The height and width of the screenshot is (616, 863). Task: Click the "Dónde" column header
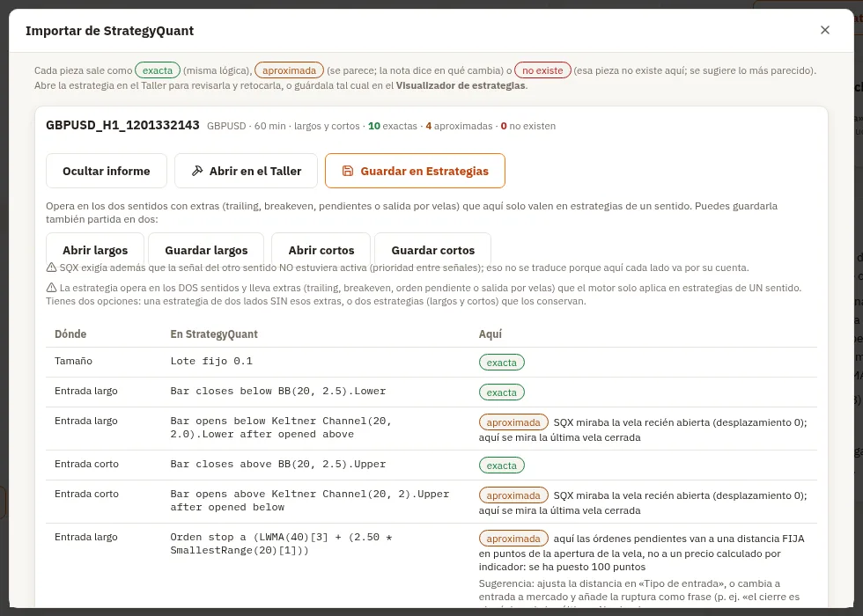click(70, 334)
